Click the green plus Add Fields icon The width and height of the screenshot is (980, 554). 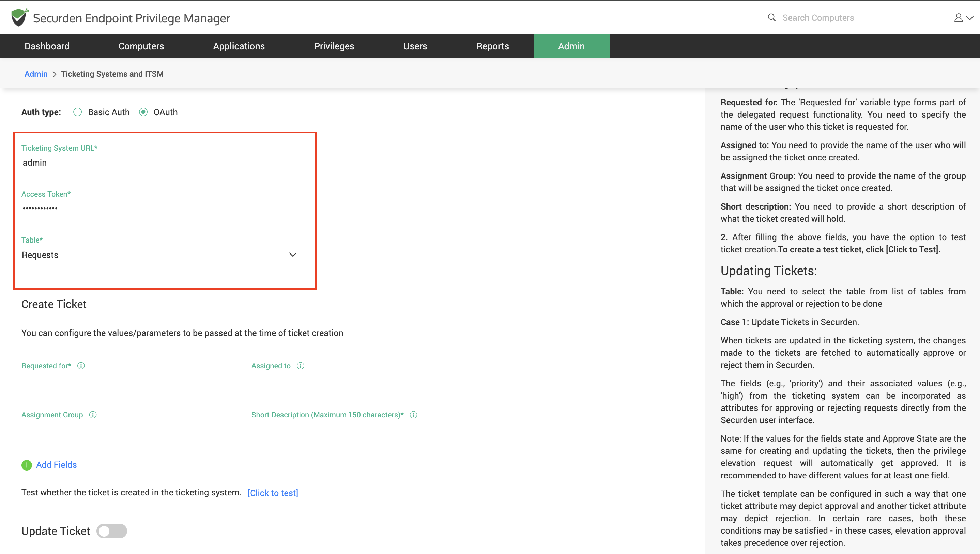pos(27,465)
